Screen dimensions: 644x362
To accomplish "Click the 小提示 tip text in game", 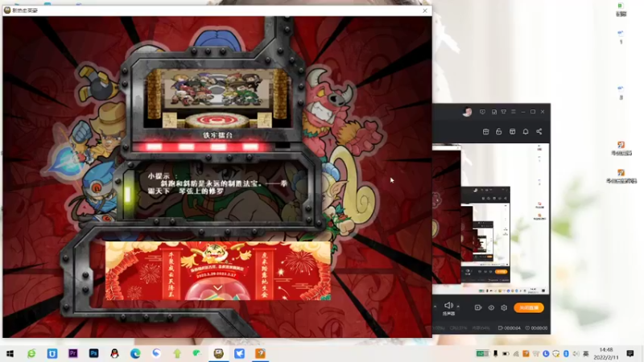I will (217, 183).
